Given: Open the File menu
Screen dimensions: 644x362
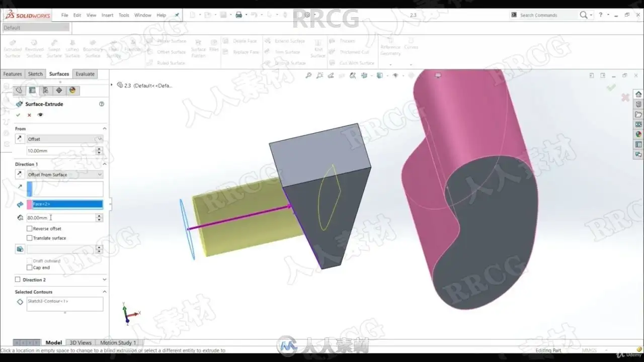Looking at the screenshot, I should (x=65, y=15).
